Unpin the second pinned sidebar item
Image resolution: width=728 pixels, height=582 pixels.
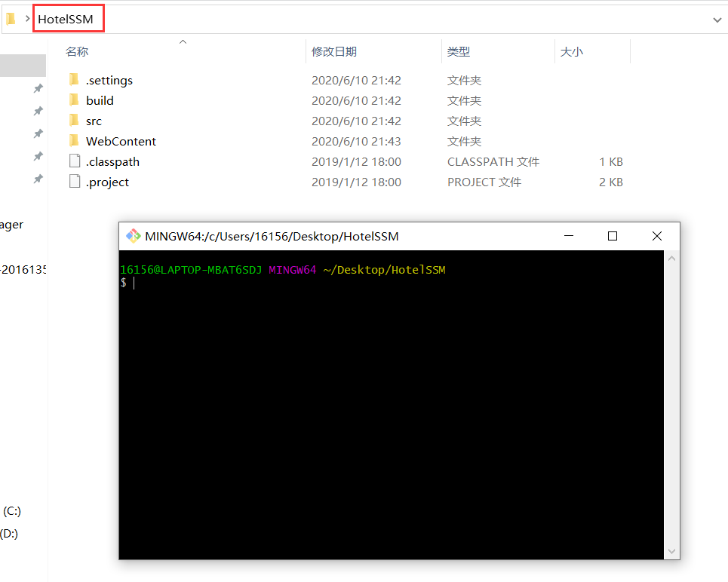pyautogui.click(x=38, y=111)
